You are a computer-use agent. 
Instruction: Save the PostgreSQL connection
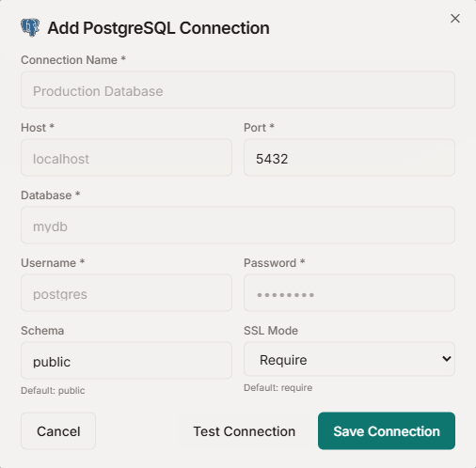387,431
